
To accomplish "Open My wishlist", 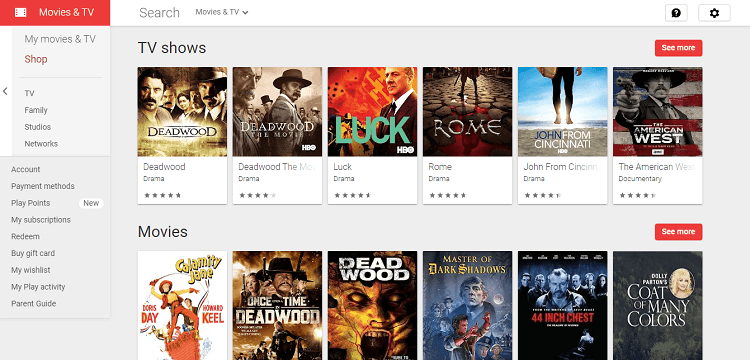I will 31,270.
